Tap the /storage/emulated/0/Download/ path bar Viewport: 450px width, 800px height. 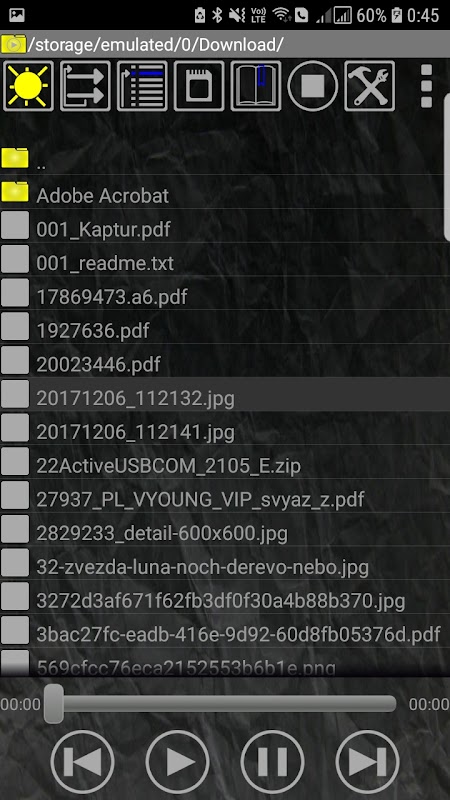[x=225, y=45]
